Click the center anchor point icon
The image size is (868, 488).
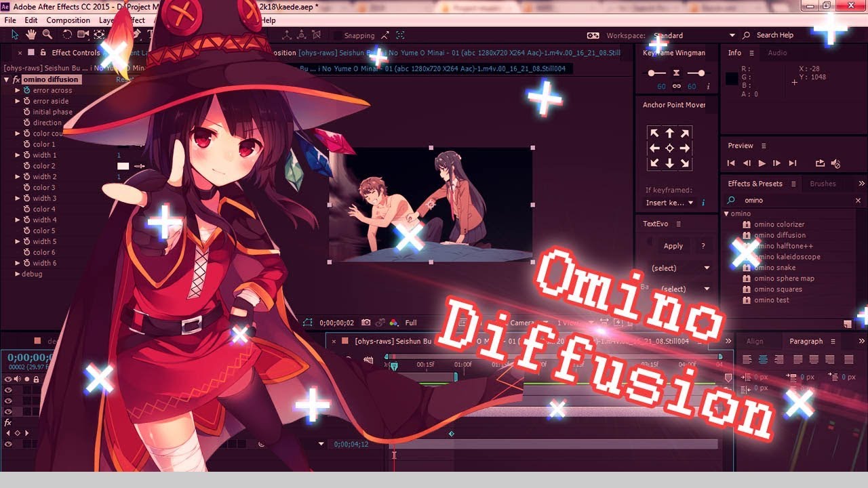(x=669, y=148)
